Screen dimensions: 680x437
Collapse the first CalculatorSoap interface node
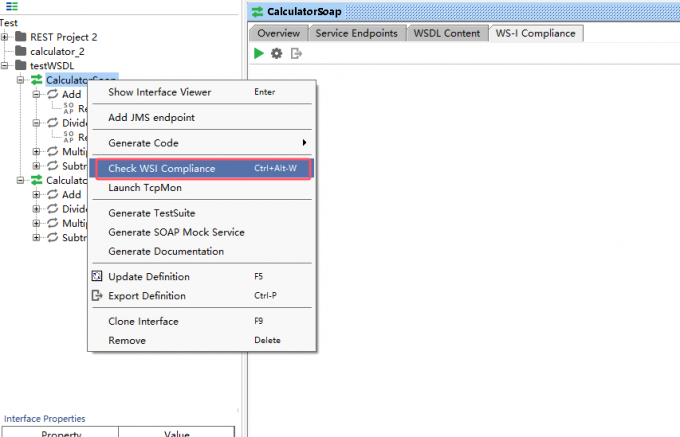pos(20,80)
